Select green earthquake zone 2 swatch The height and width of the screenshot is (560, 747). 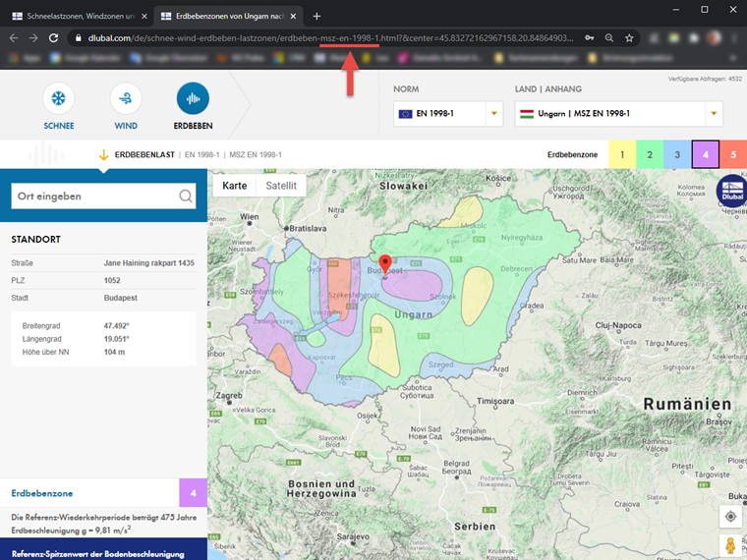[650, 154]
